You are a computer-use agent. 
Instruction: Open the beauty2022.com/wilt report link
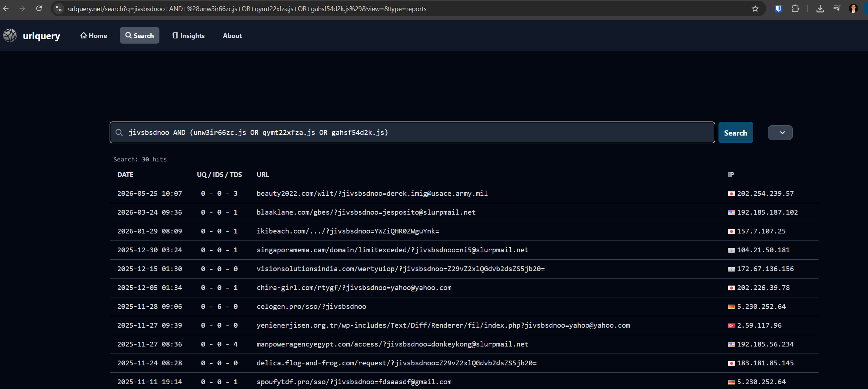[372, 193]
